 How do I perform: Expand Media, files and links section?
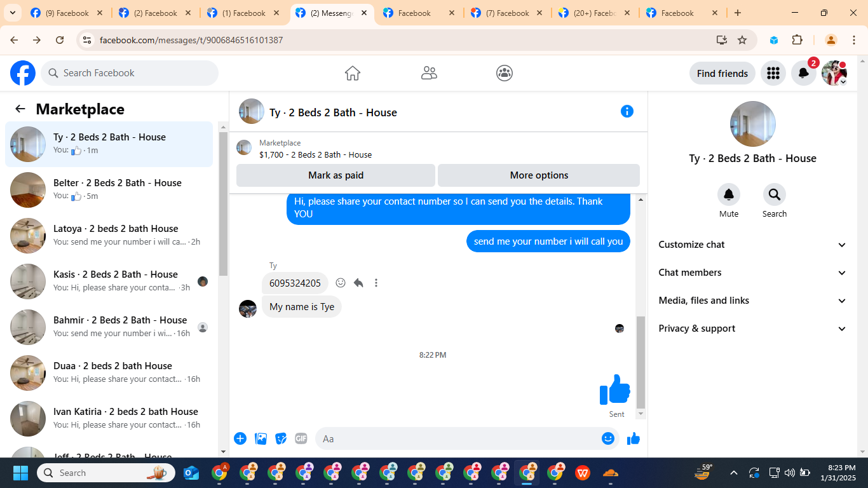click(753, 301)
